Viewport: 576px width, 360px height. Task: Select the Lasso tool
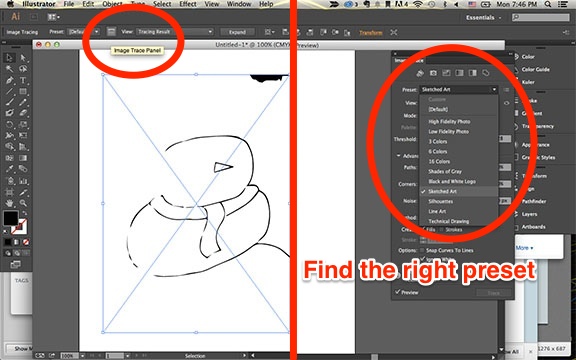pyautogui.click(x=23, y=69)
